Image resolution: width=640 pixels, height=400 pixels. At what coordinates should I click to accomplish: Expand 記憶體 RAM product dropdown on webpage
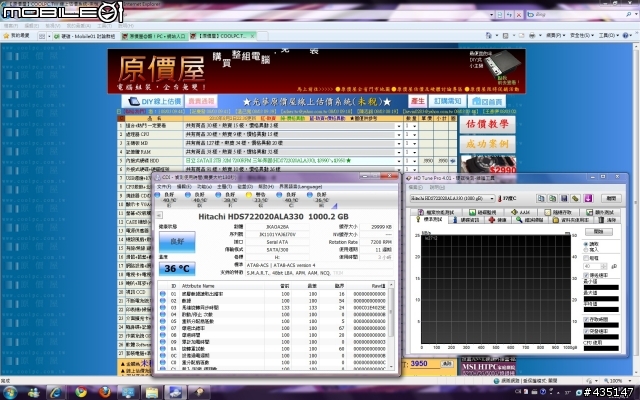pos(399,152)
